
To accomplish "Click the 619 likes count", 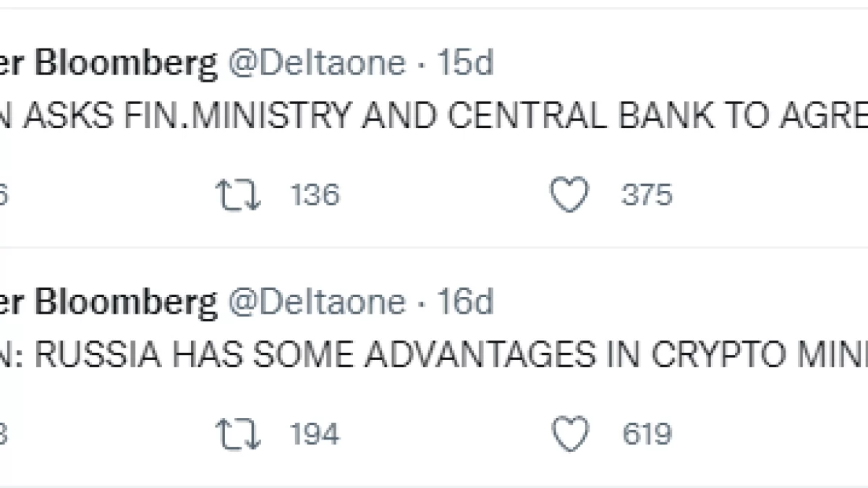I will [x=647, y=434].
